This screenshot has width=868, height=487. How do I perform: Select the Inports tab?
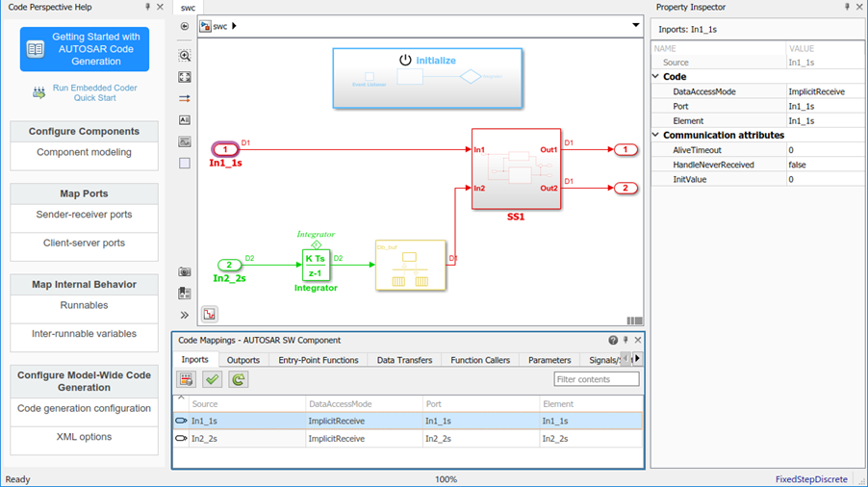pos(194,359)
